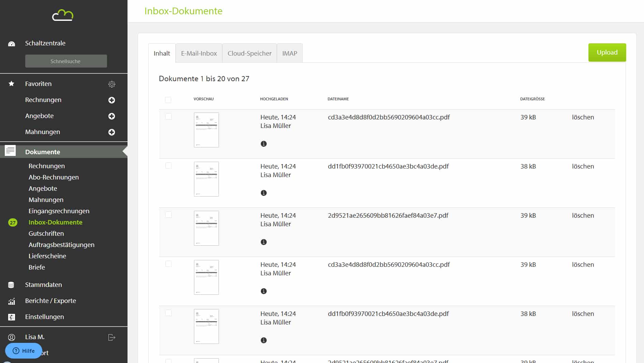Add new Rechnungen via plus icon
The width and height of the screenshot is (644, 363).
coord(111,100)
